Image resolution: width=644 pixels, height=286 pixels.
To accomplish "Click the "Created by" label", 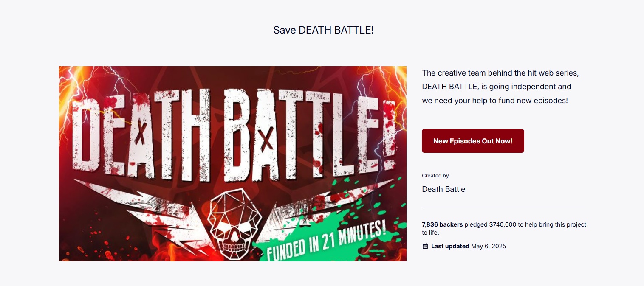I will pyautogui.click(x=435, y=176).
